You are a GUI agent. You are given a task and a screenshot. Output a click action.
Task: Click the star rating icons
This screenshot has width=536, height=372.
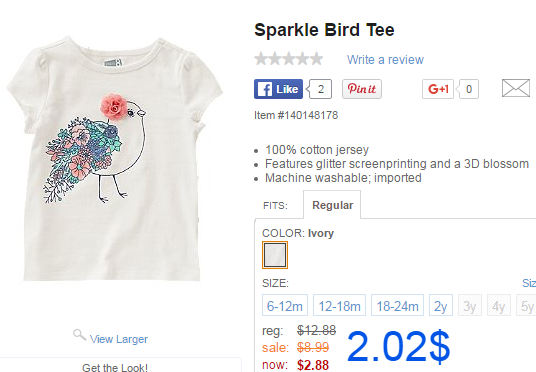[x=289, y=59]
